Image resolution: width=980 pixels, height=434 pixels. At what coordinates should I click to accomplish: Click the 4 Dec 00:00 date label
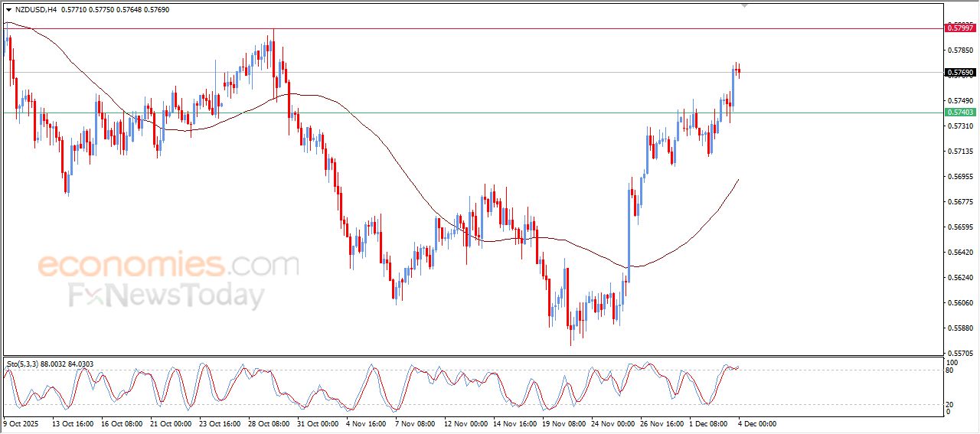758,423
